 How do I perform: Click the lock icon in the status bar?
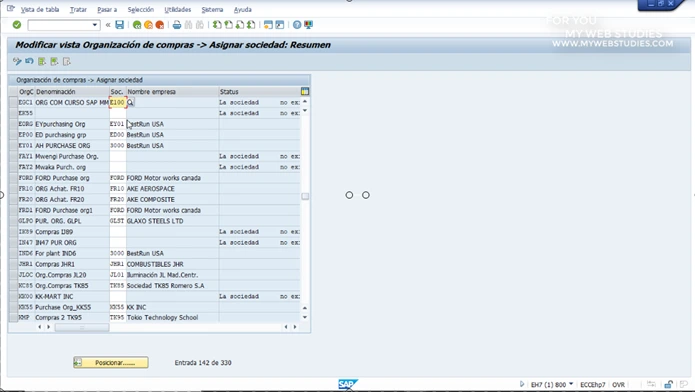[x=668, y=384]
